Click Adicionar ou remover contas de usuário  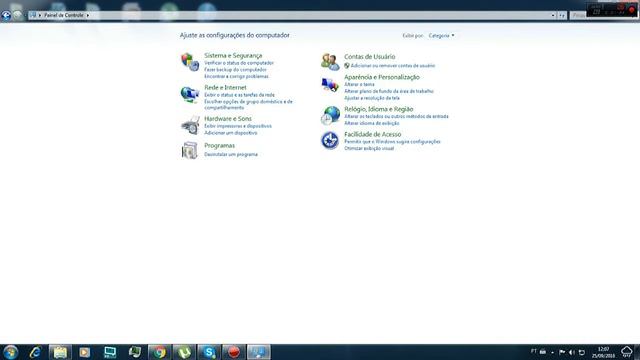pyautogui.click(x=393, y=66)
